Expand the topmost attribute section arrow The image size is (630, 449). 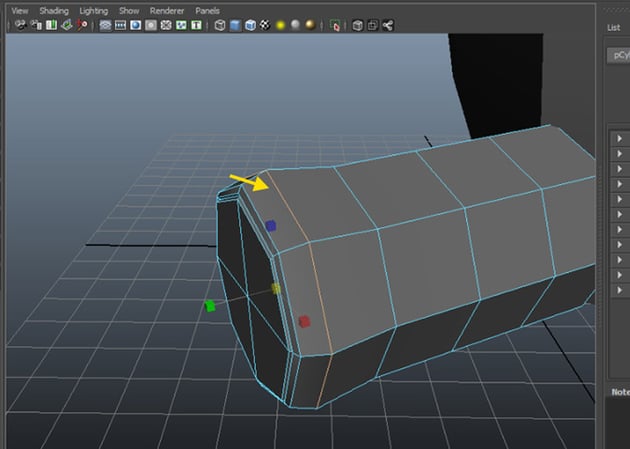click(620, 139)
